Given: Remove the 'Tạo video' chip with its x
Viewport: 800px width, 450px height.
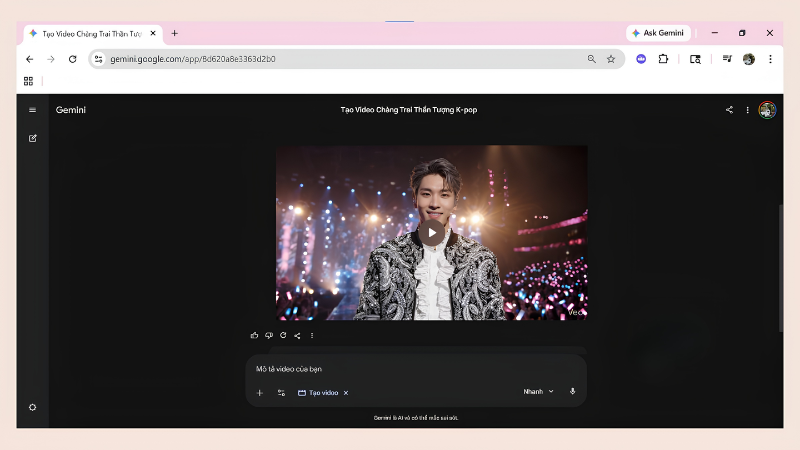Looking at the screenshot, I should tap(346, 393).
